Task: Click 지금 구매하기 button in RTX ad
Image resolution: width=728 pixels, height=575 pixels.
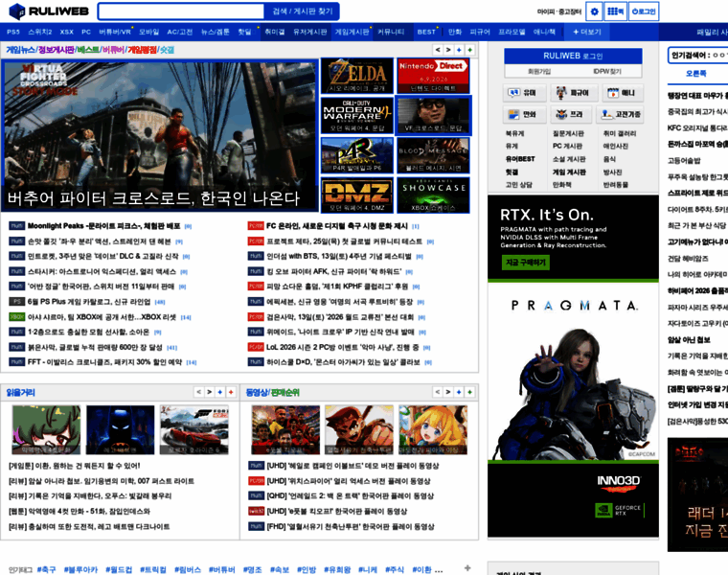Action: [526, 263]
